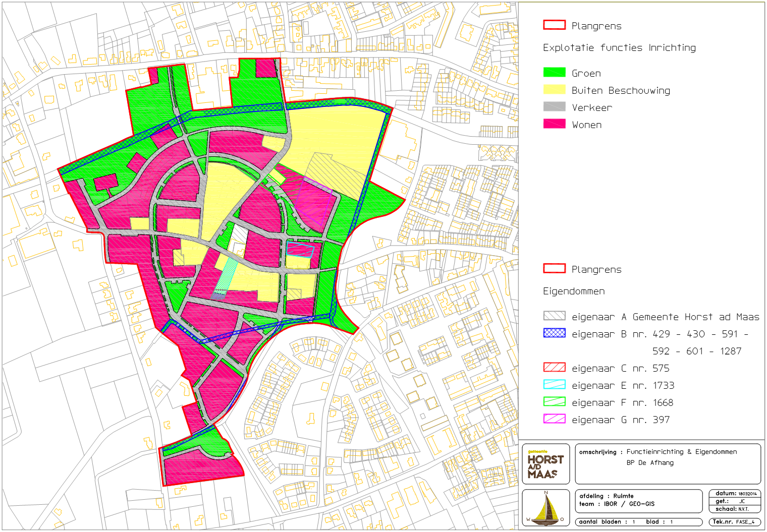Click the 'BP De Afhang' title text
Image resolution: width=767 pixels, height=532 pixels.
pyautogui.click(x=650, y=462)
